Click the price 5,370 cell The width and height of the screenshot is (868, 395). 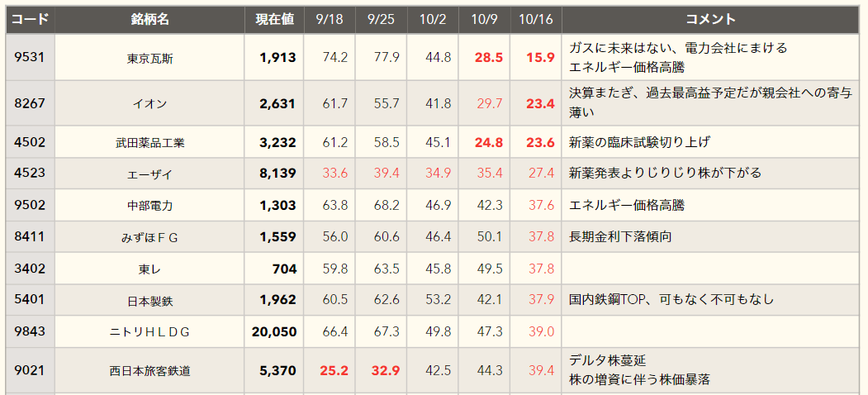pyautogui.click(x=274, y=371)
